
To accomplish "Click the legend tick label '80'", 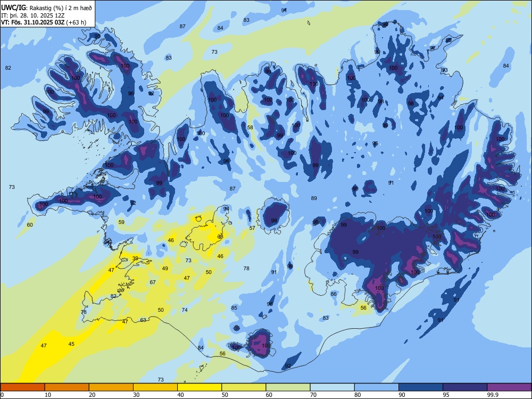I will coord(358,395).
